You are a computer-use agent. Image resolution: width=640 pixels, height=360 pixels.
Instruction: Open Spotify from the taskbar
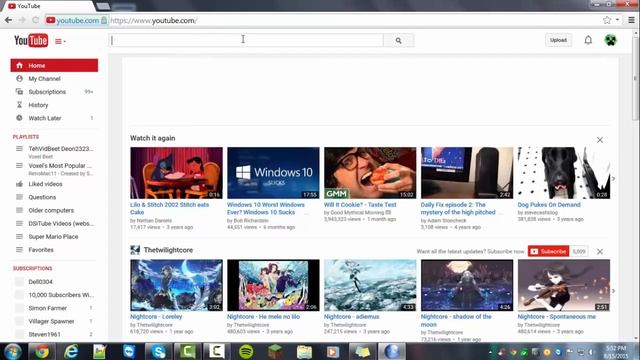tap(246, 351)
